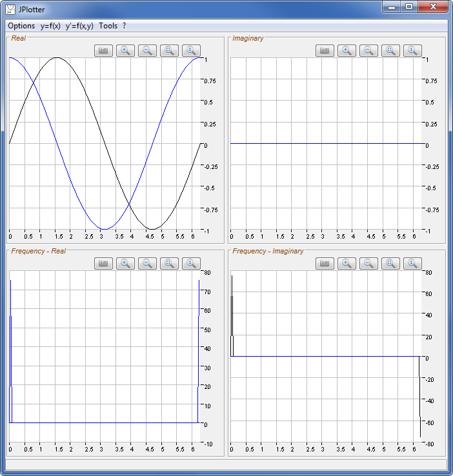This screenshot has width=453, height=476.
Task: Click the sine curve peak in the Real plot
Action: click(57, 58)
